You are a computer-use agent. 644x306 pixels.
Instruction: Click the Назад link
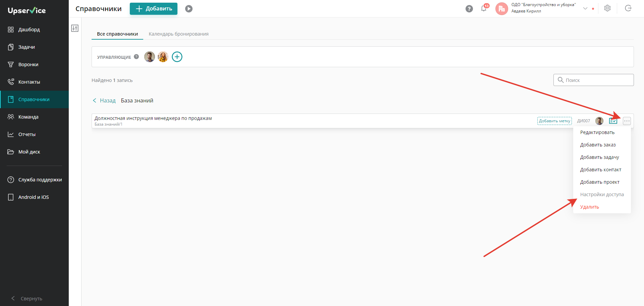[x=104, y=100]
